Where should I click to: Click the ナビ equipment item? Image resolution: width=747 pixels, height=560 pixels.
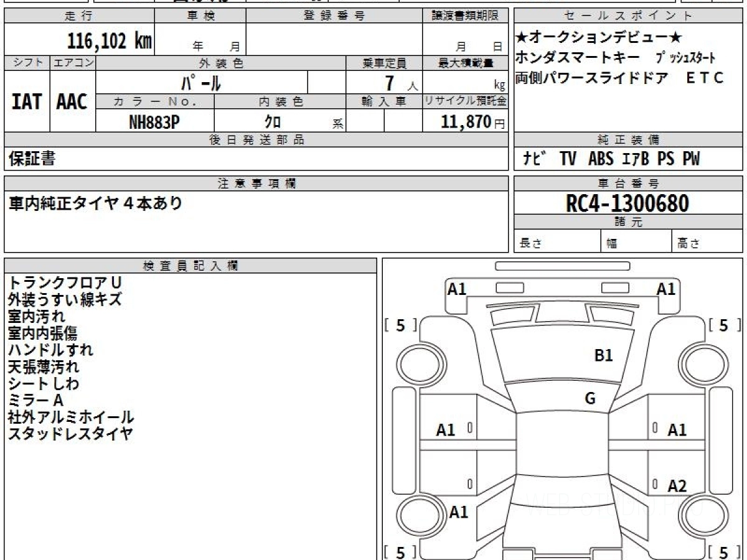click(x=534, y=159)
